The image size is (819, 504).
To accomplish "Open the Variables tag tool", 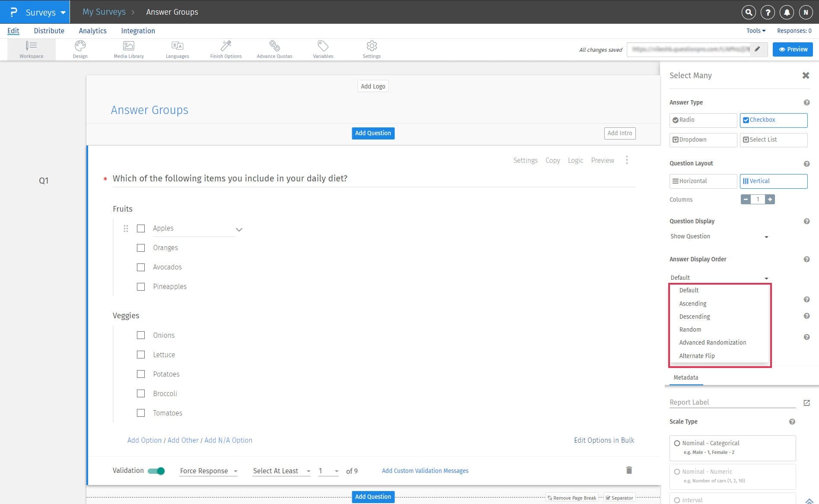I will click(323, 49).
